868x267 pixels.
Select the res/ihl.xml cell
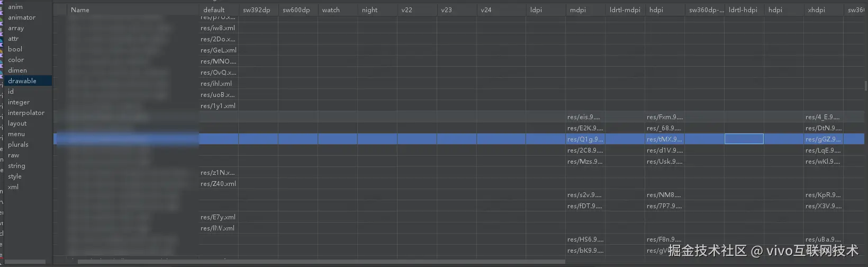(219, 84)
